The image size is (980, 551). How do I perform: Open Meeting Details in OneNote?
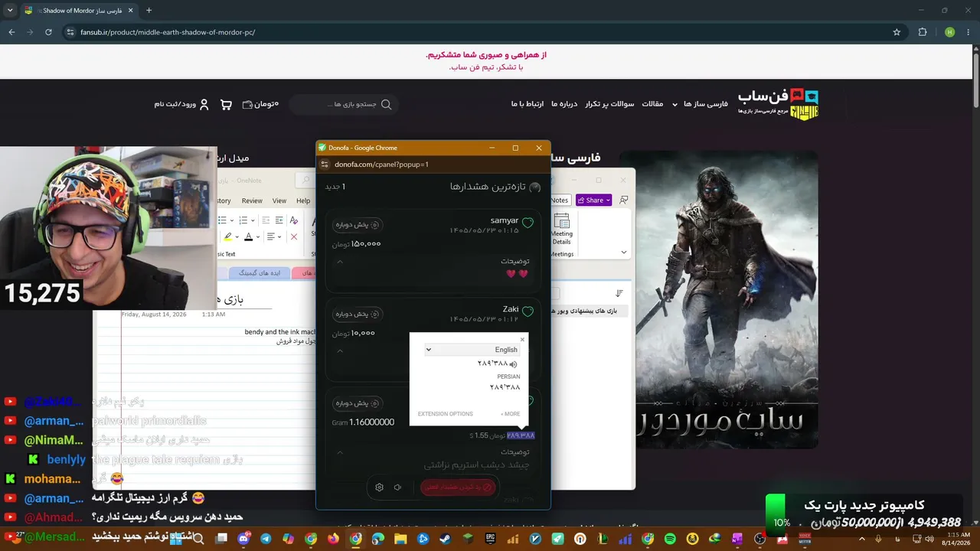point(562,229)
